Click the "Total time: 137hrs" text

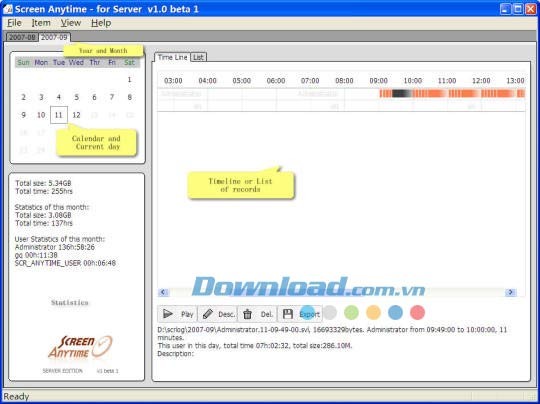[44, 223]
